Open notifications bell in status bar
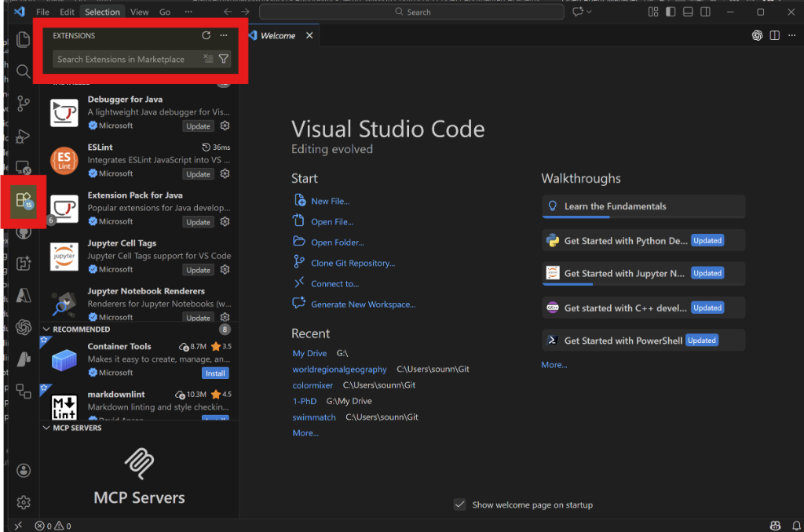This screenshot has height=532, width=804. (x=796, y=526)
